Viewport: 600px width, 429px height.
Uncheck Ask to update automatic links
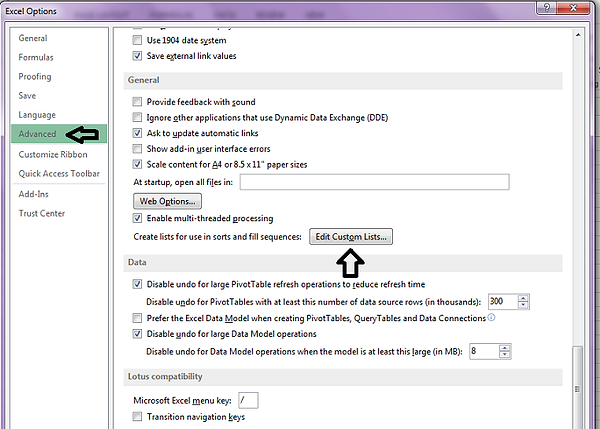click(x=137, y=133)
